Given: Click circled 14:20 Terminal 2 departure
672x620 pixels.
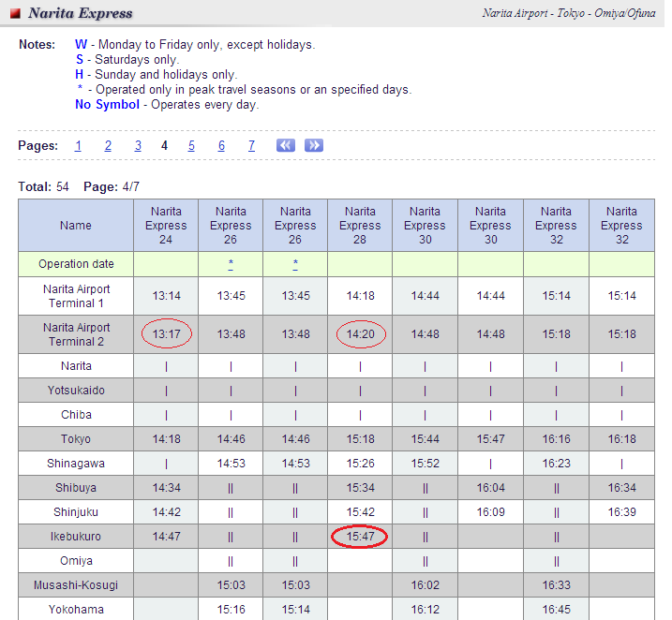Looking at the screenshot, I should 361,334.
